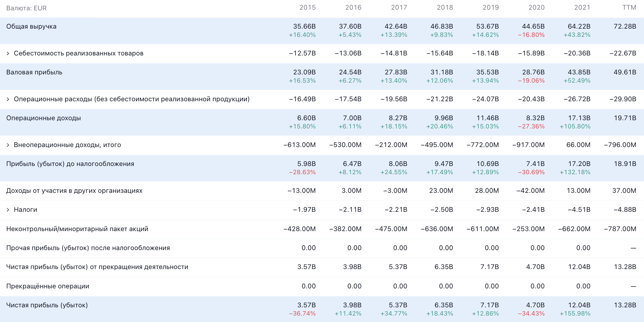
Task: Click pretax TTM value 18.91B
Action: [x=625, y=164]
